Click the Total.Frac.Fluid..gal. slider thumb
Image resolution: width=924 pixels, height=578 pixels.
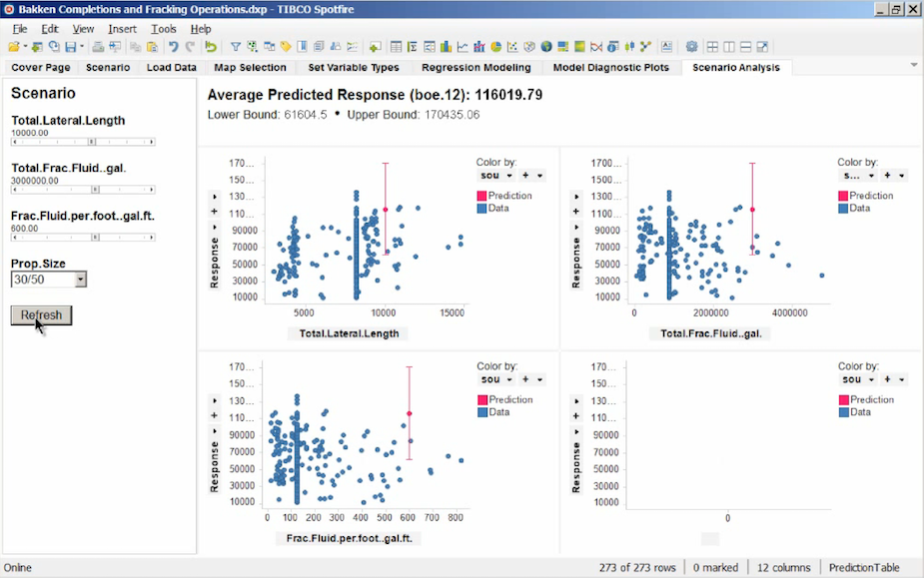pyautogui.click(x=95, y=189)
